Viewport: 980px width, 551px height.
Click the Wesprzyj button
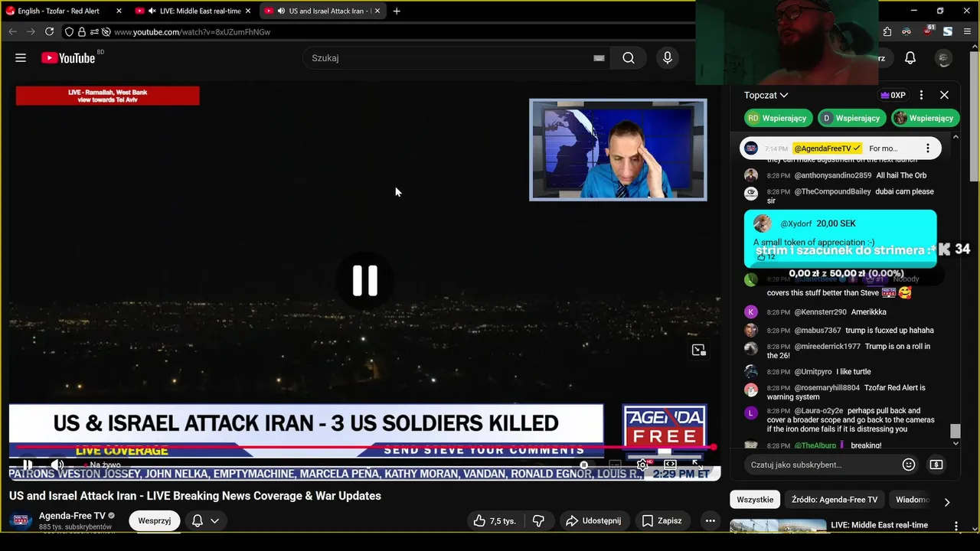(155, 520)
